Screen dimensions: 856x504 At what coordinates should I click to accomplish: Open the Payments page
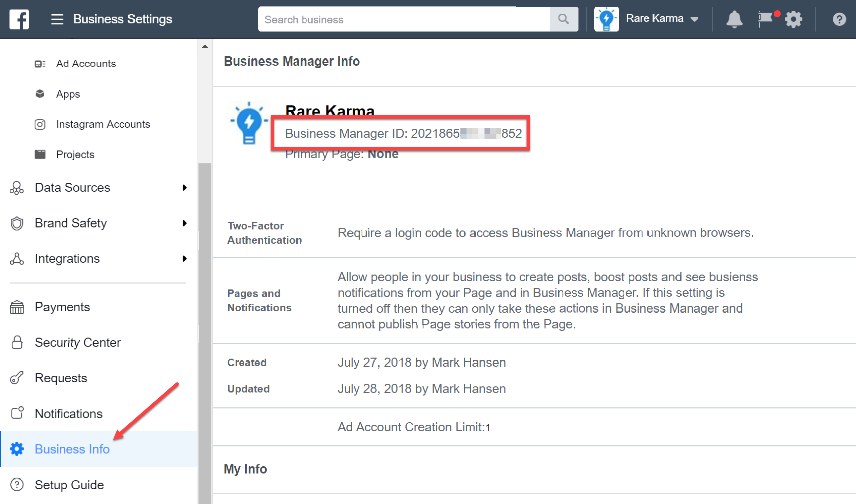point(62,307)
